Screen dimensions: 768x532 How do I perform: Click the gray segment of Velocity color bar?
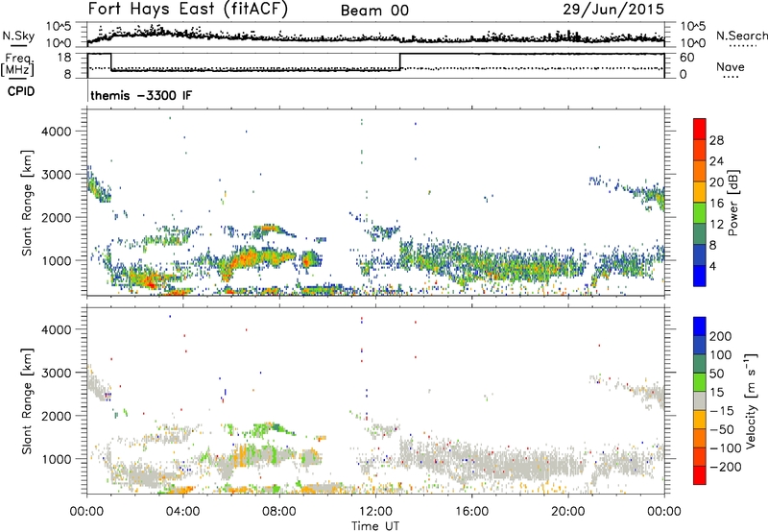[x=700, y=400]
